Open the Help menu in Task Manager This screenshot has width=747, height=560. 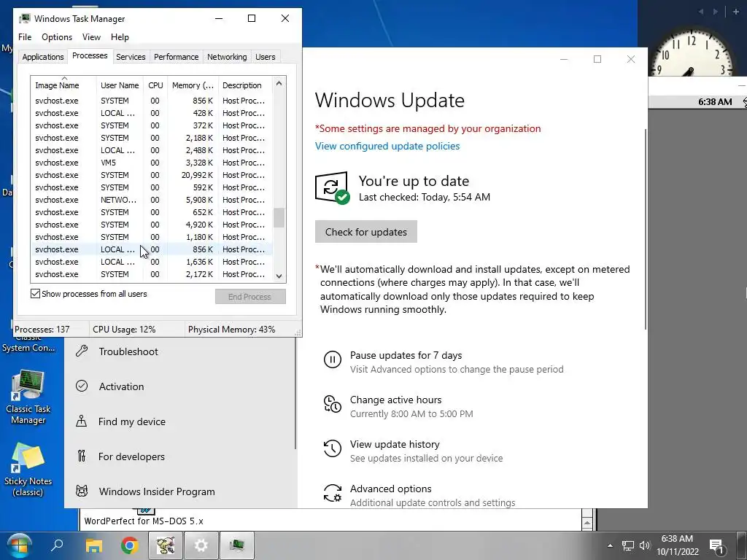click(x=120, y=37)
